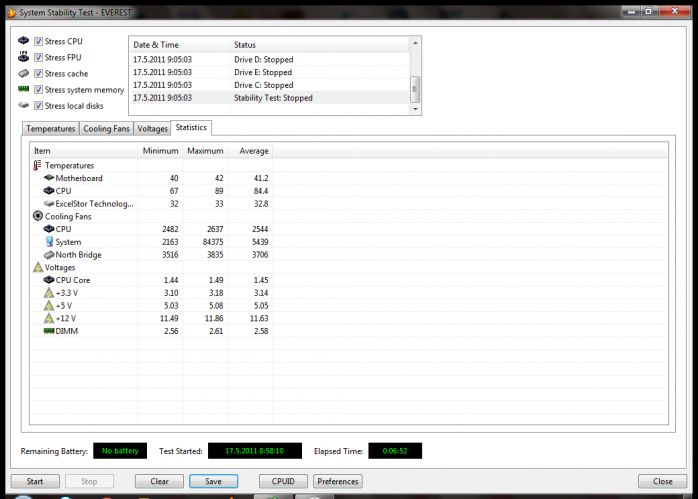The height and width of the screenshot is (499, 698).
Task: Click the North Bridge chip icon
Action: (x=49, y=255)
